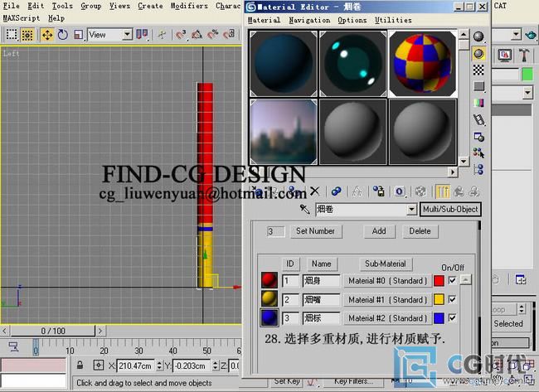Click the Video Color Check icon
The width and height of the screenshot is (539, 392).
(x=478, y=103)
